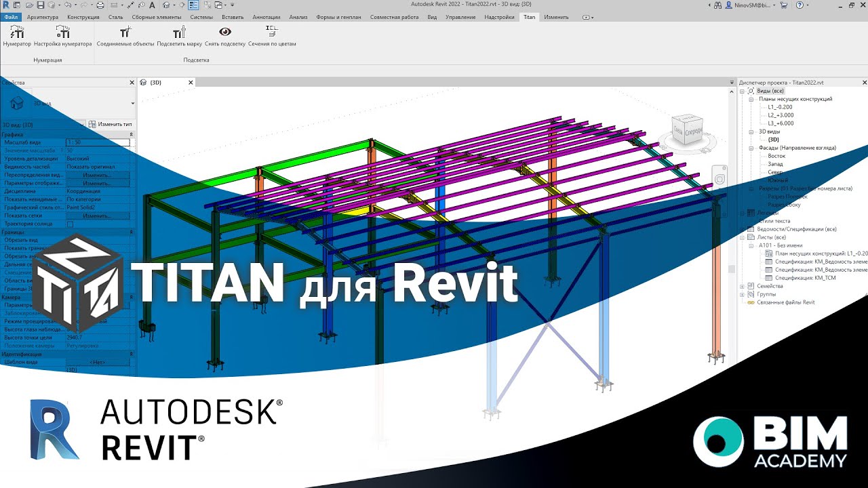
Task: Click the navigation wheel on view bar
Action: coord(719,179)
